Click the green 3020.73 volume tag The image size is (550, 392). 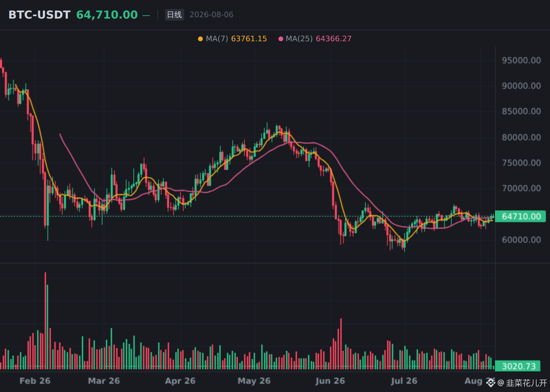518,366
